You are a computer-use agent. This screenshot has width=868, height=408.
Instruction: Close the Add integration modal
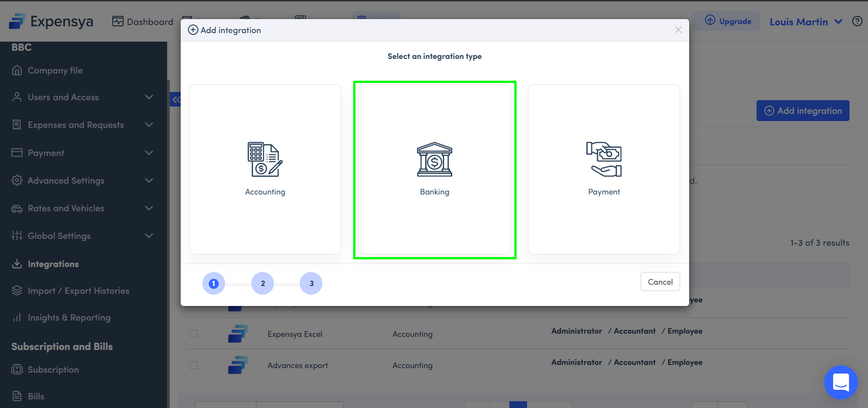pyautogui.click(x=678, y=30)
